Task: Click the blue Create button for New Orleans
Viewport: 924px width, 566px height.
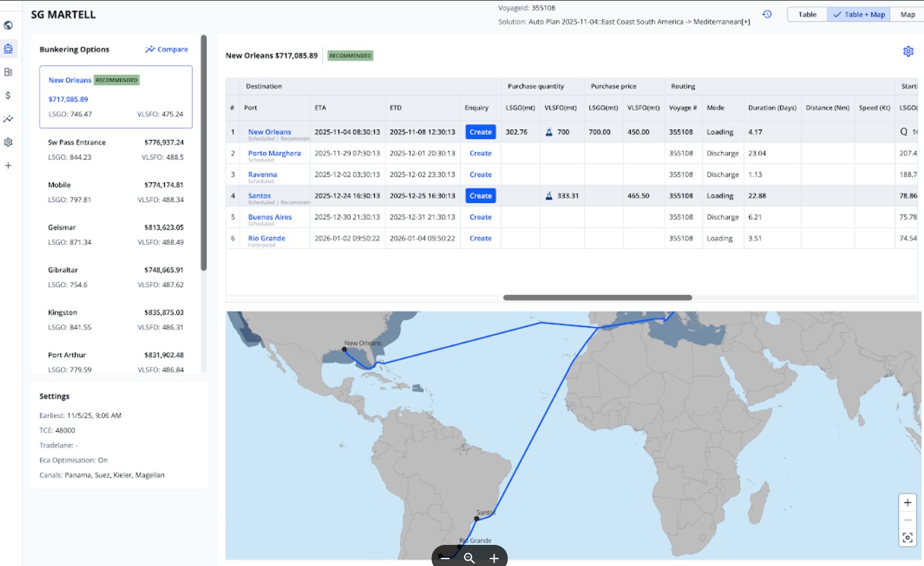Action: click(480, 132)
